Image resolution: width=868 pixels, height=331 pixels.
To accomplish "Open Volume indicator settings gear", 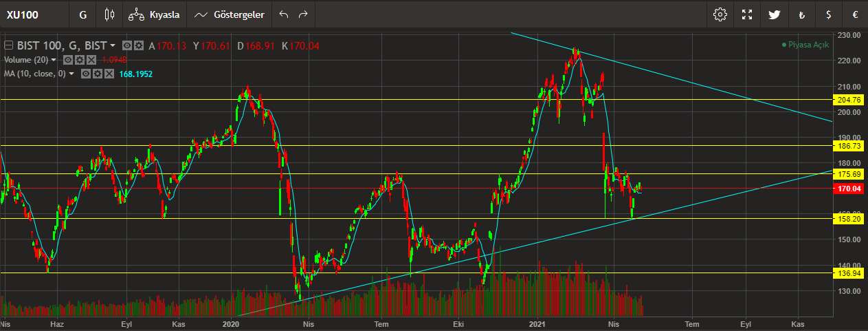I will [79, 60].
